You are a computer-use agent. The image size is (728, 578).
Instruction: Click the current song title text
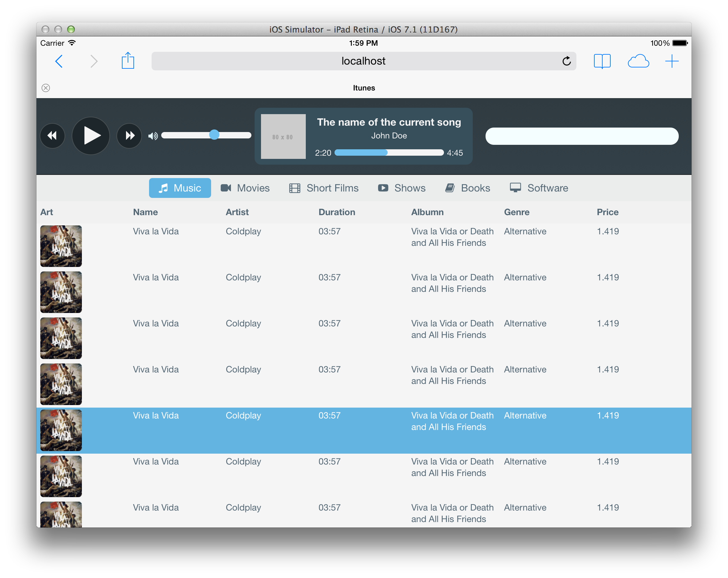(x=389, y=122)
